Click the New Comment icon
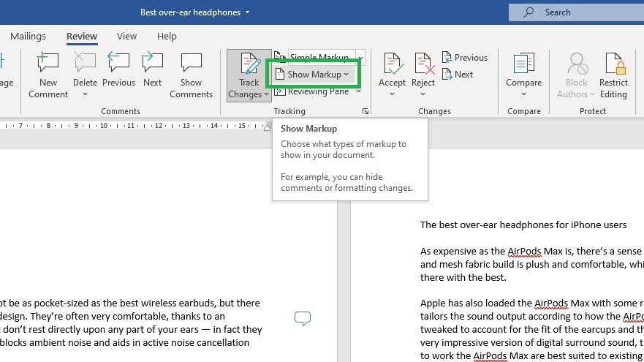Image resolution: width=644 pixels, height=362 pixels. click(48, 63)
